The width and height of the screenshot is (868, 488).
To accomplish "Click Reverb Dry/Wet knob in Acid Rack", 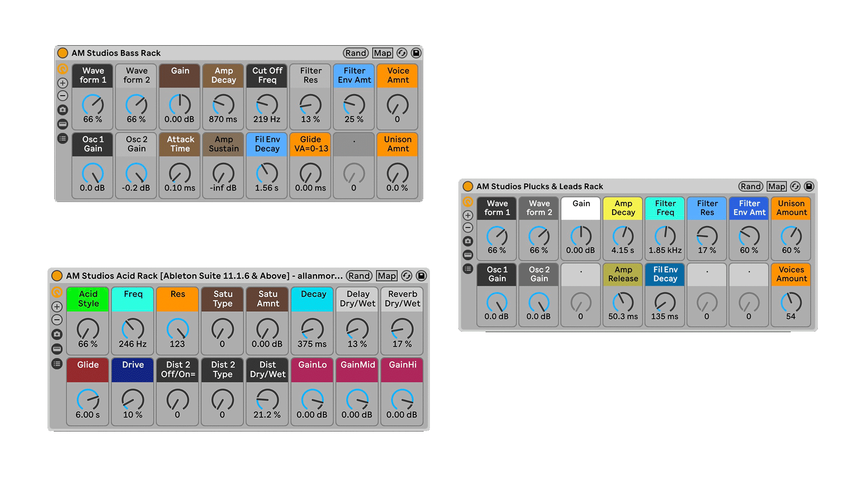I will pos(402,328).
